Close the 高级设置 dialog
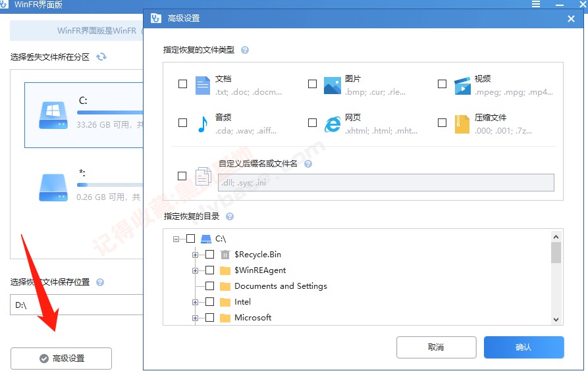The width and height of the screenshot is (588, 377). (x=571, y=18)
